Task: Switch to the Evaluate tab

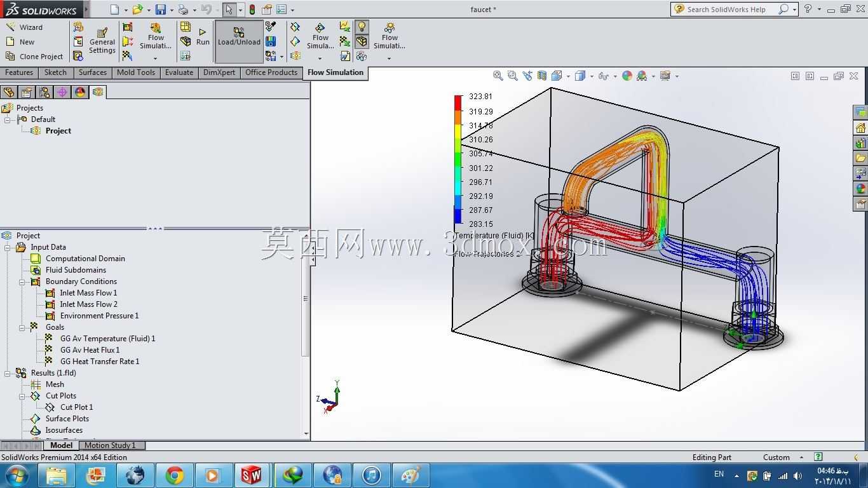Action: click(179, 72)
